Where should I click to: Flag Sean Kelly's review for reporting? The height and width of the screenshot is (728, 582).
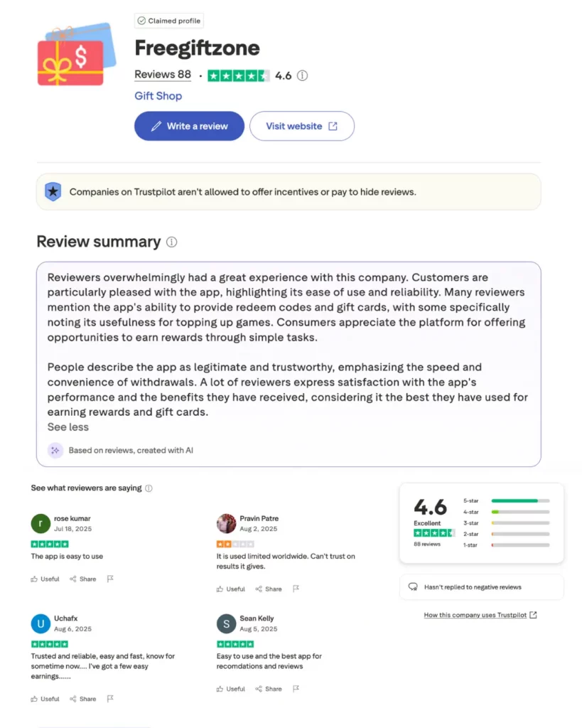pyautogui.click(x=296, y=689)
